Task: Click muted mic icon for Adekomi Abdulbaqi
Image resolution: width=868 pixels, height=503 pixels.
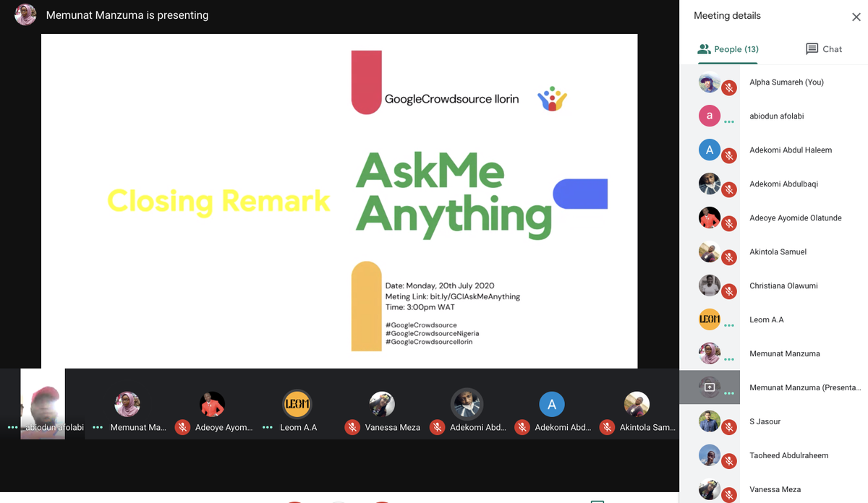Action: (x=729, y=189)
